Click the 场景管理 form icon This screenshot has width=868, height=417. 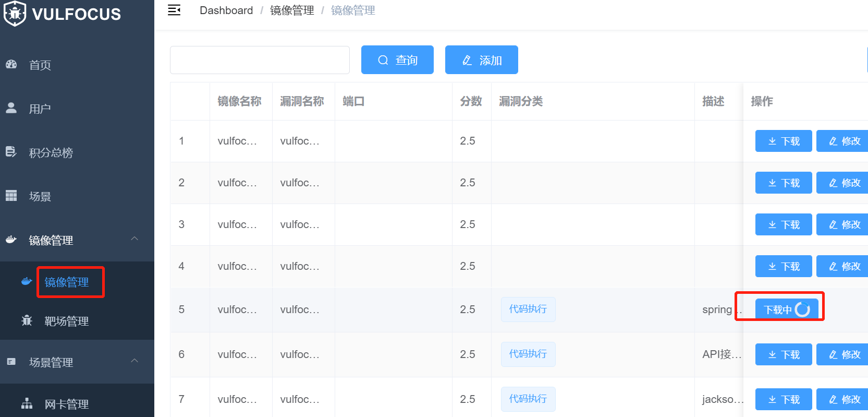click(11, 361)
